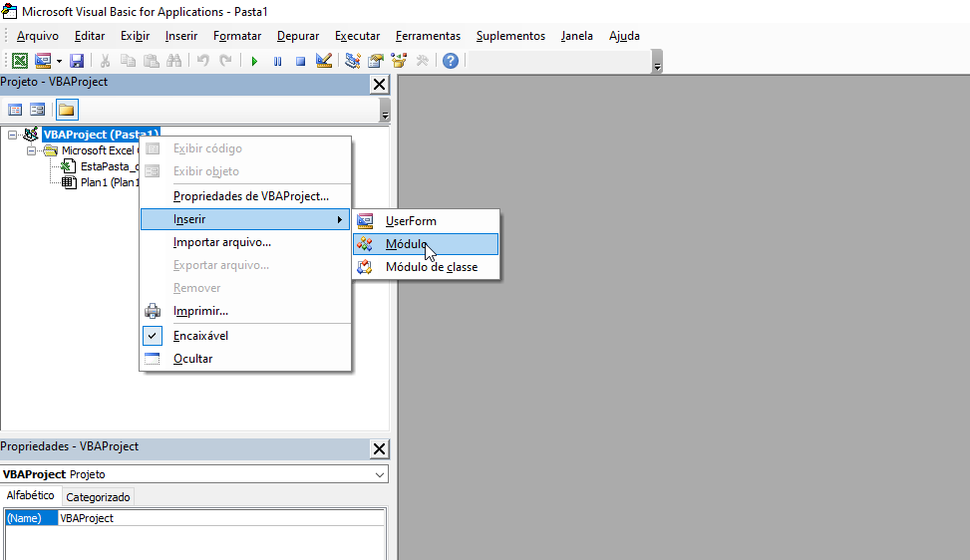Expand Inserir submenu in the context menu
Viewport: 970px width, 560px height.
click(x=245, y=219)
